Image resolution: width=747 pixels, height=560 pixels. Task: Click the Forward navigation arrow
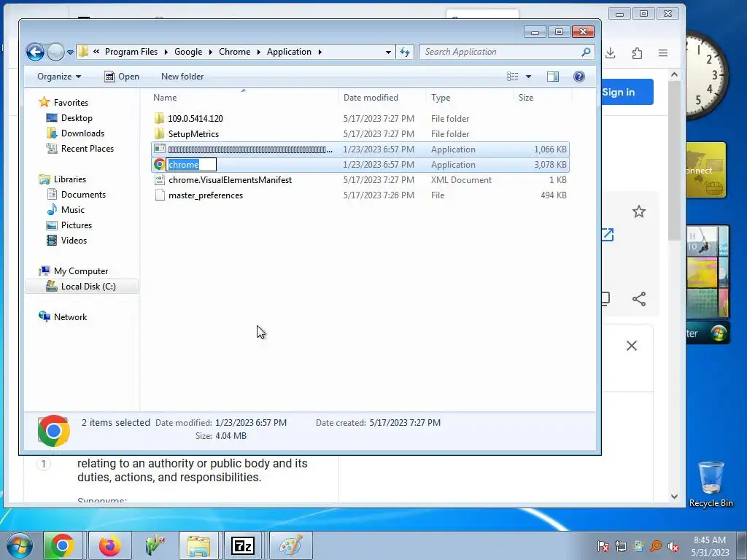55,52
